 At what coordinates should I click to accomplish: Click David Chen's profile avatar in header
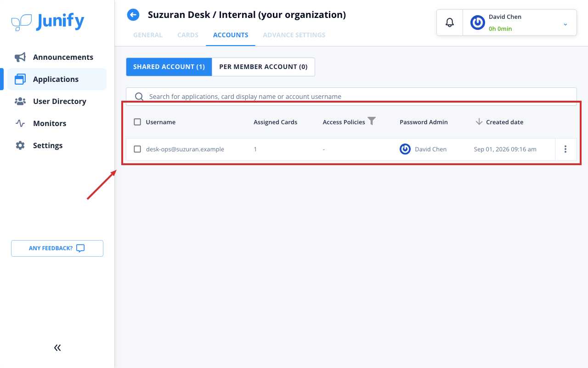coord(478,23)
